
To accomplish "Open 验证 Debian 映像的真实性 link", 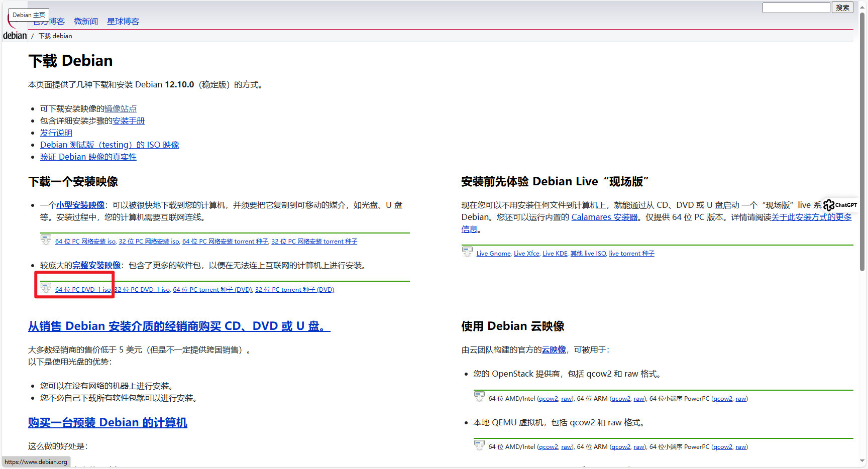I will [x=88, y=157].
